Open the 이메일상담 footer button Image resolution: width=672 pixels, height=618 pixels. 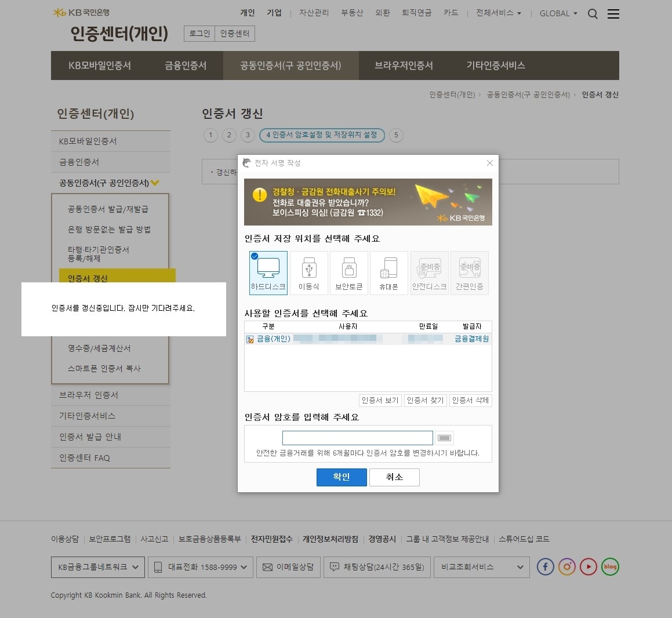point(288,567)
